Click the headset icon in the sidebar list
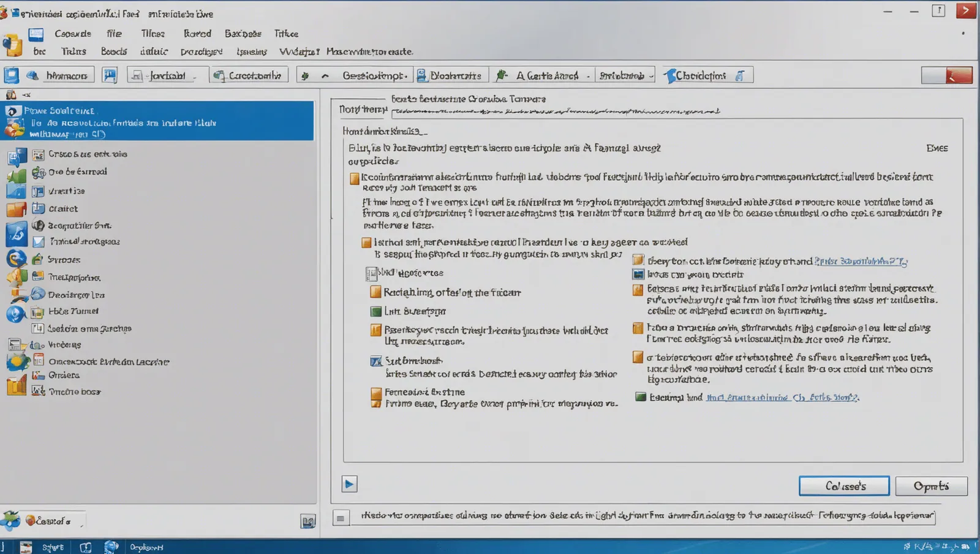The height and width of the screenshot is (554, 980). (38, 225)
